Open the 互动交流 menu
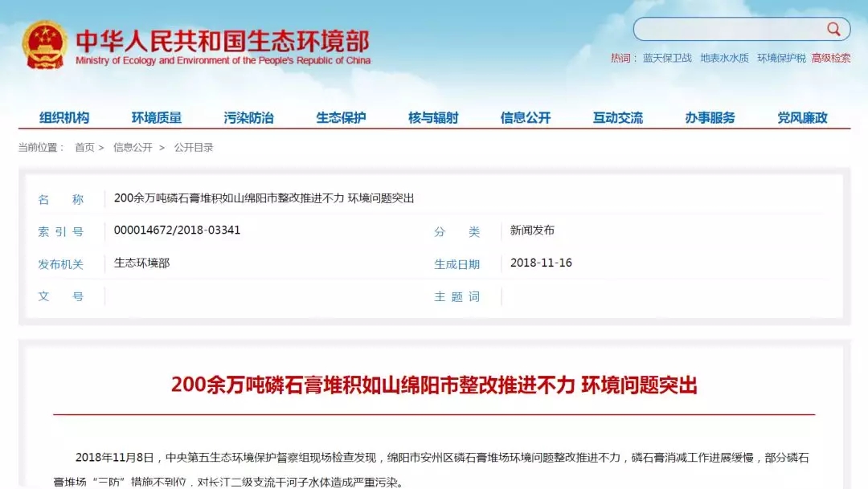 tap(618, 117)
